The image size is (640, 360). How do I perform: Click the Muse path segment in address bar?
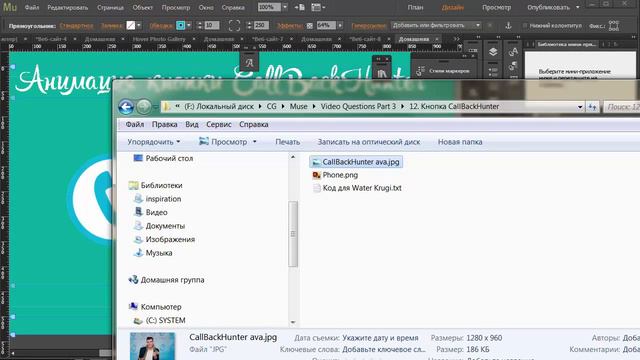point(298,107)
